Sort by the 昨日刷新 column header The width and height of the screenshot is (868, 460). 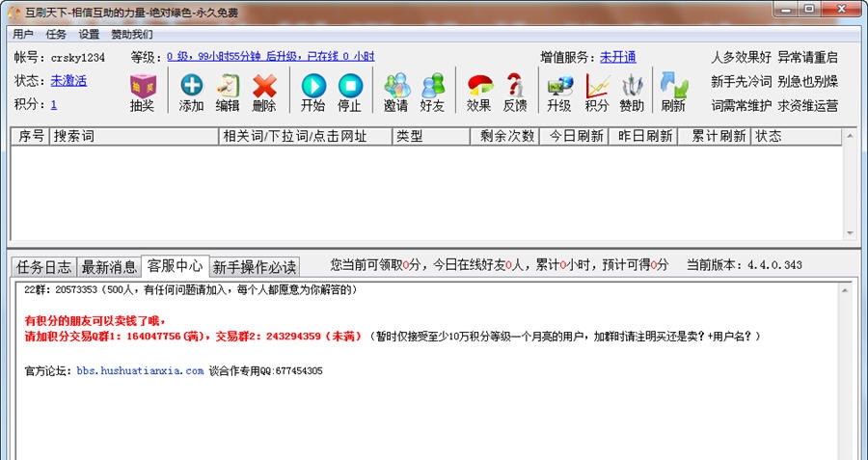pyautogui.click(x=642, y=136)
